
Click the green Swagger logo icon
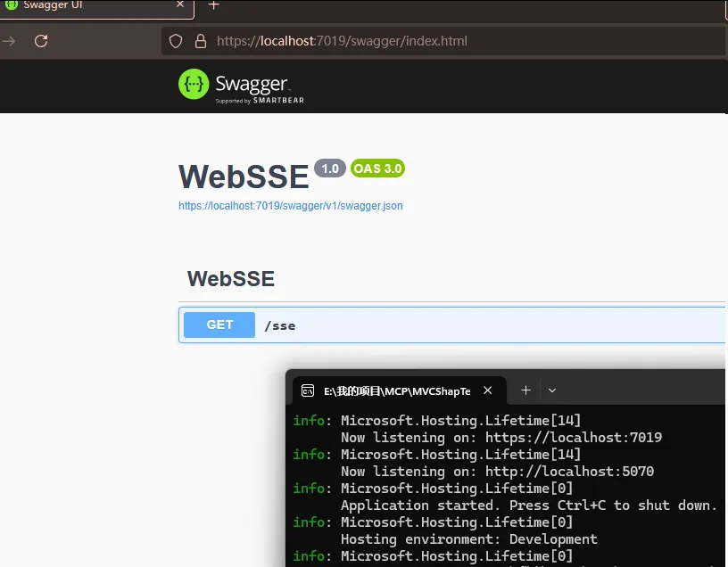click(x=194, y=84)
